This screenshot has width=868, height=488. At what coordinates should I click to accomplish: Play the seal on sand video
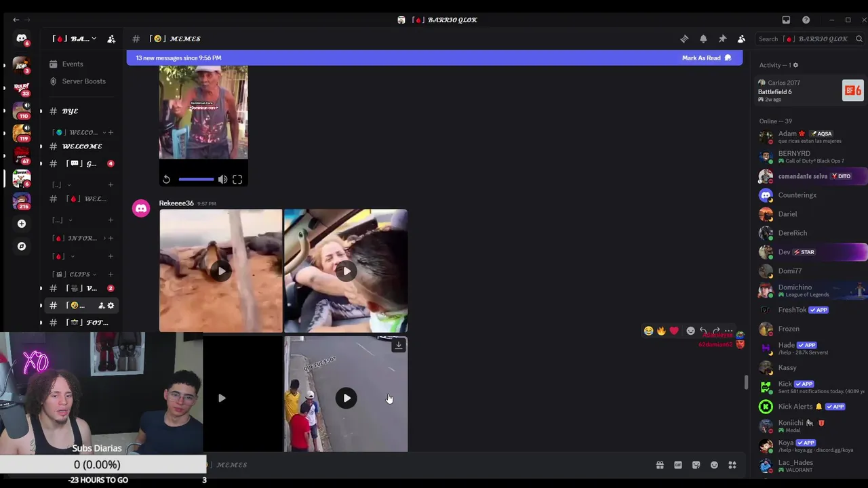click(x=221, y=271)
